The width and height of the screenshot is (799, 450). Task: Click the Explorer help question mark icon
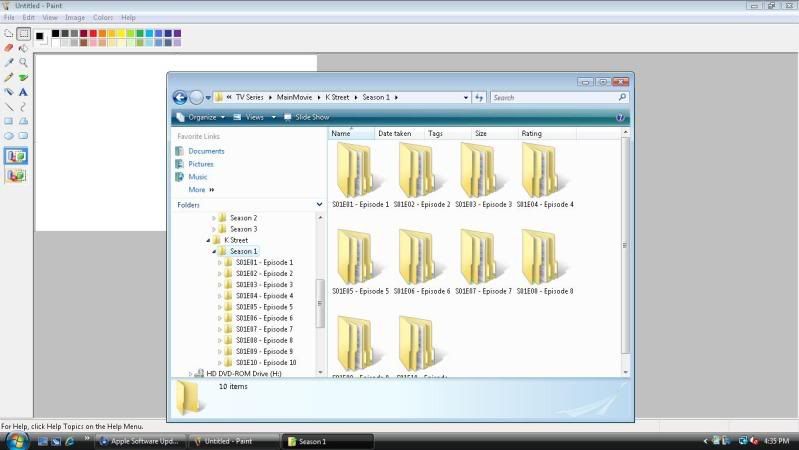[x=620, y=118]
